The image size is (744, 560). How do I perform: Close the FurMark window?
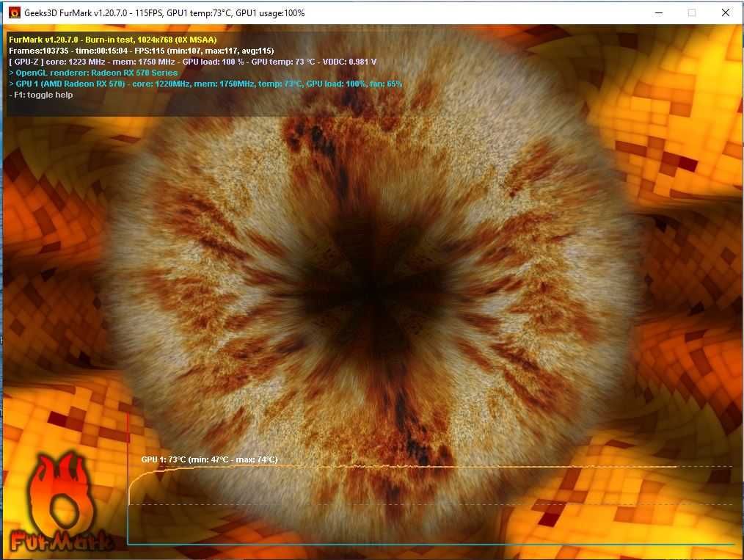(x=726, y=12)
